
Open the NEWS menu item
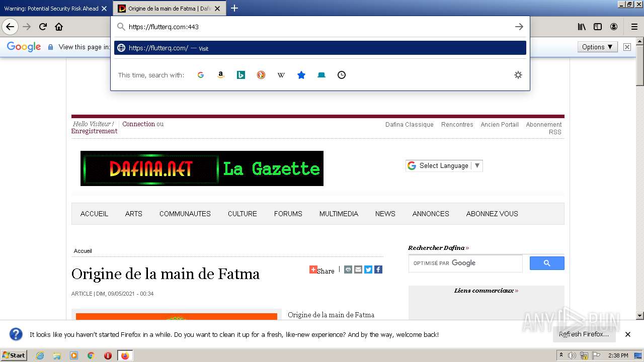tap(385, 214)
